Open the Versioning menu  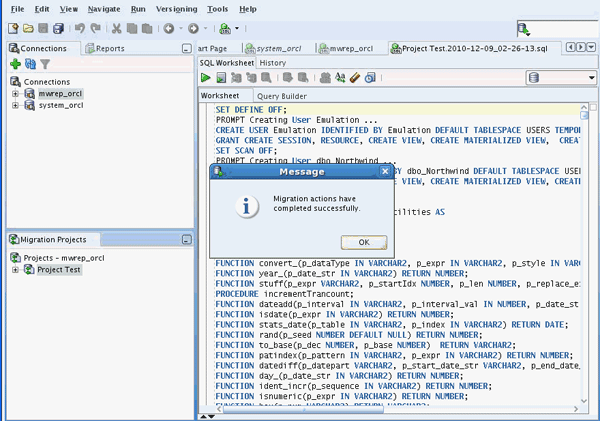click(176, 8)
